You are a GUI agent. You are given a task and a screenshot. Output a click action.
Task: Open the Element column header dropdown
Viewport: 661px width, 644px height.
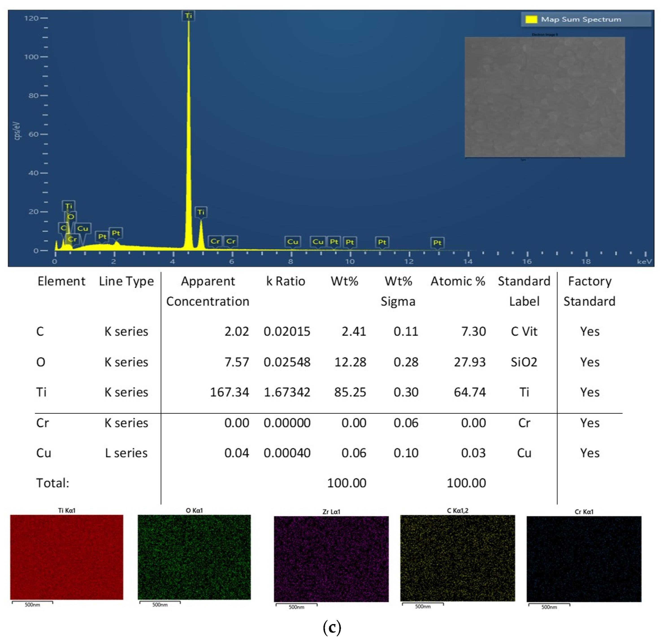[x=62, y=281]
